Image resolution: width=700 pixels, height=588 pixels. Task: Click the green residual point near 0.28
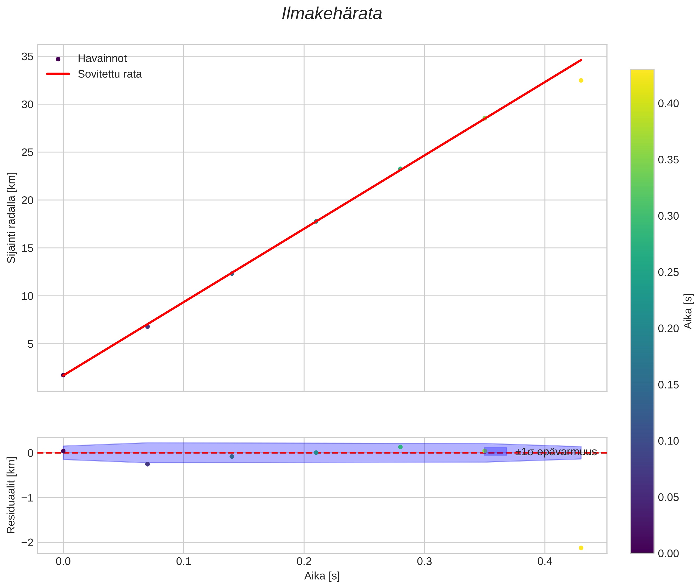400,447
